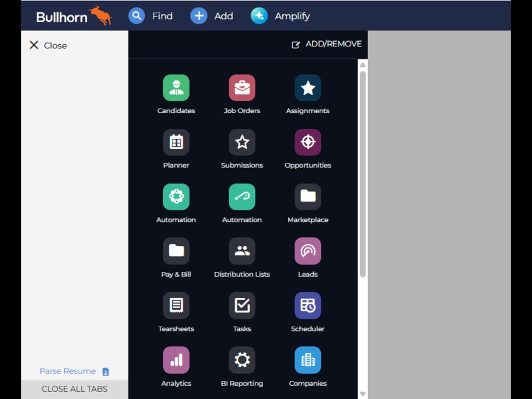Click the Leads label text
The width and height of the screenshot is (532, 399).
(307, 274)
